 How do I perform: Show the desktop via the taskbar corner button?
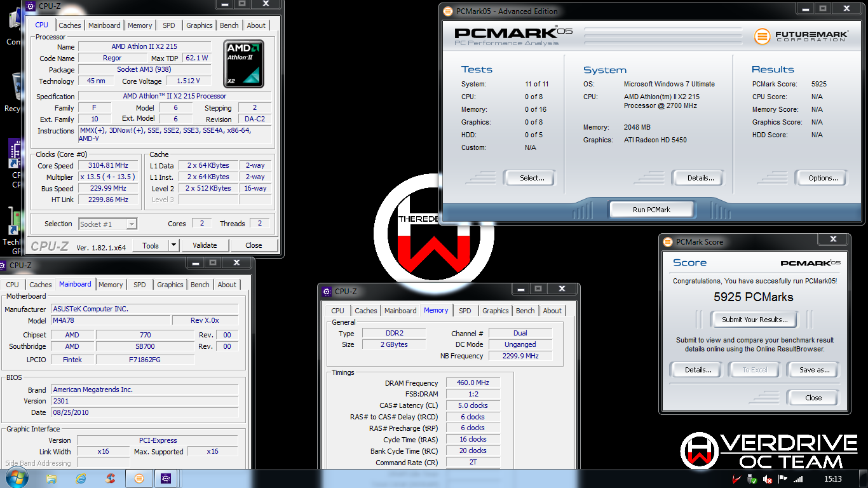tap(863, 478)
